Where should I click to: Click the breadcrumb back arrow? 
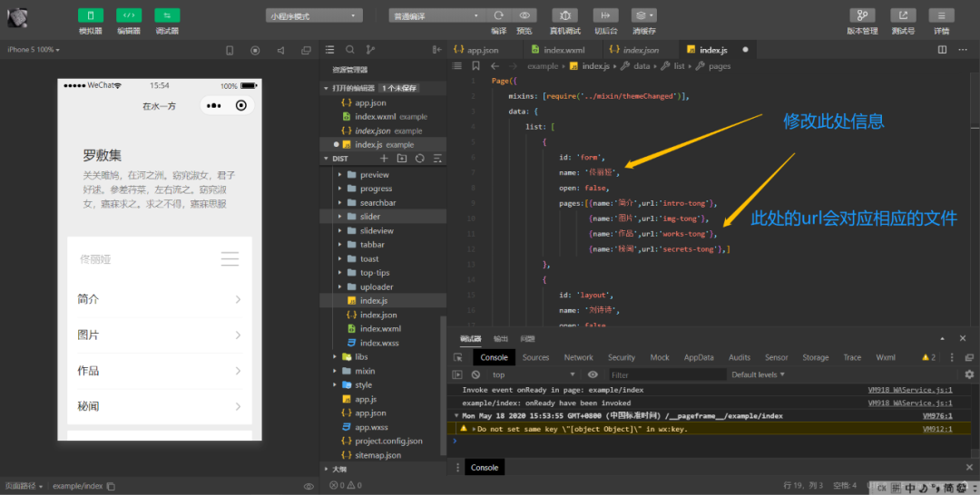(x=495, y=66)
